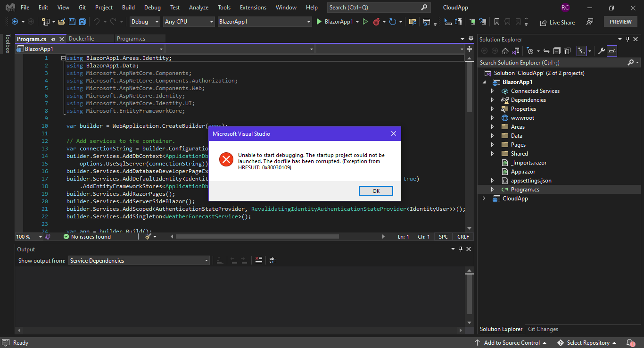Click the Bookmark toolbar icon
The height and width of the screenshot is (348, 644).
(x=496, y=22)
